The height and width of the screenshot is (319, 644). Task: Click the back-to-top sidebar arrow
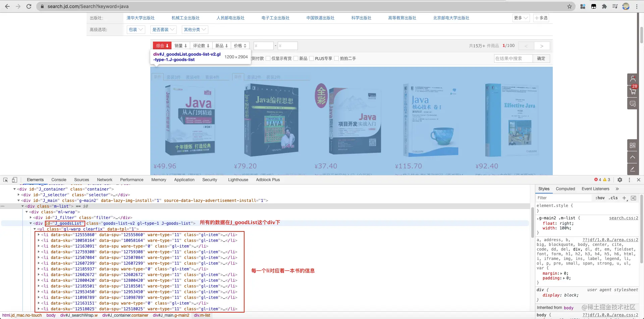pyautogui.click(x=633, y=157)
